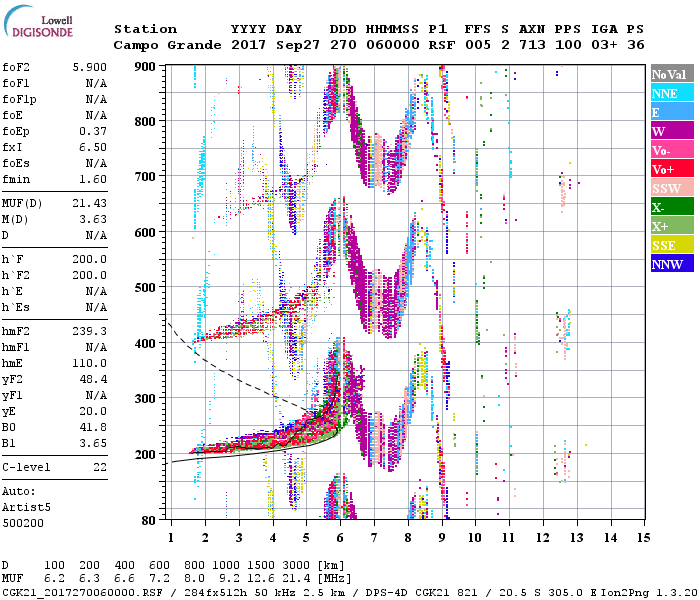Select the Vo+ red legend swatch
700x600 pixels.
pyautogui.click(x=672, y=168)
